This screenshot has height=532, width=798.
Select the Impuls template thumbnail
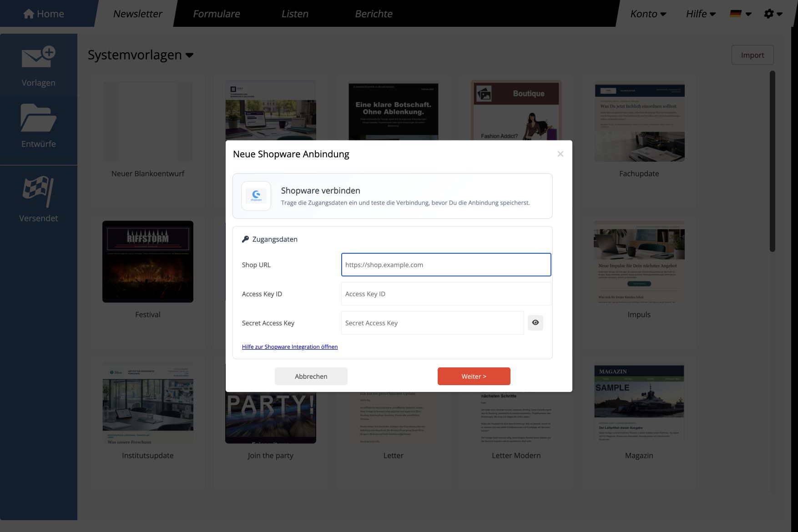point(639,262)
